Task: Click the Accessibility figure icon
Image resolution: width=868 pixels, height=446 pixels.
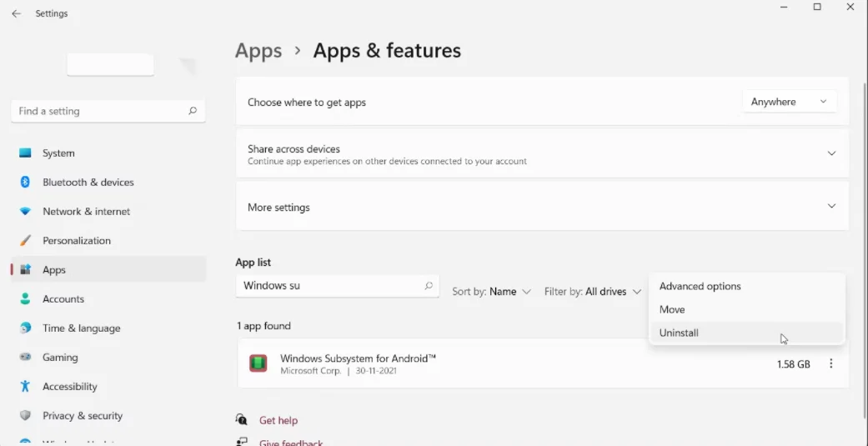Action: coord(25,386)
